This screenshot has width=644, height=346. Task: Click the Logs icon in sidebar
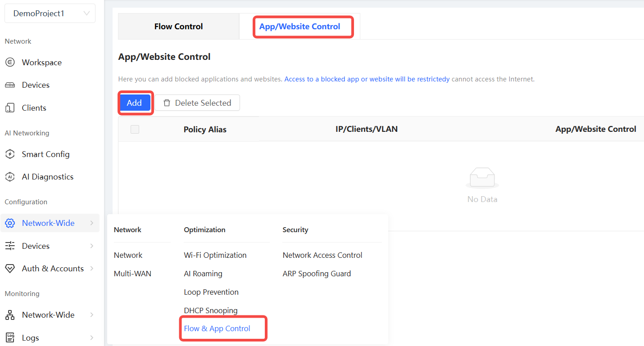[10, 337]
